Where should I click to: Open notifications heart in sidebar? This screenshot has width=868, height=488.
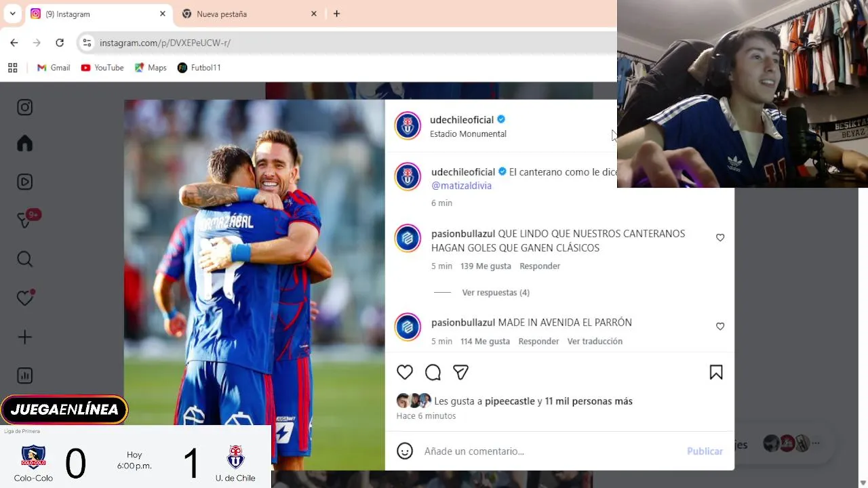25,298
